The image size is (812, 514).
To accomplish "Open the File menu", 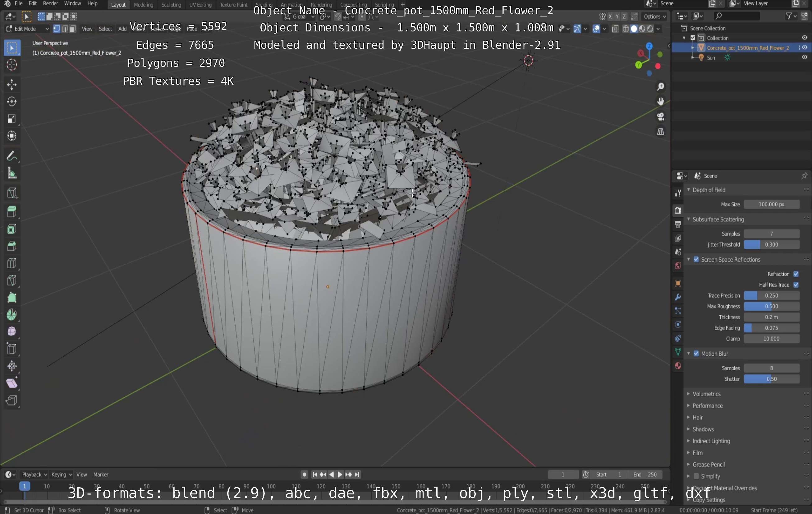I will (x=19, y=3).
